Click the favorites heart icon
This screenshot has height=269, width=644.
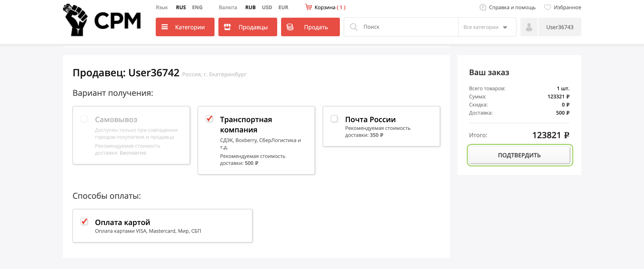click(x=547, y=7)
